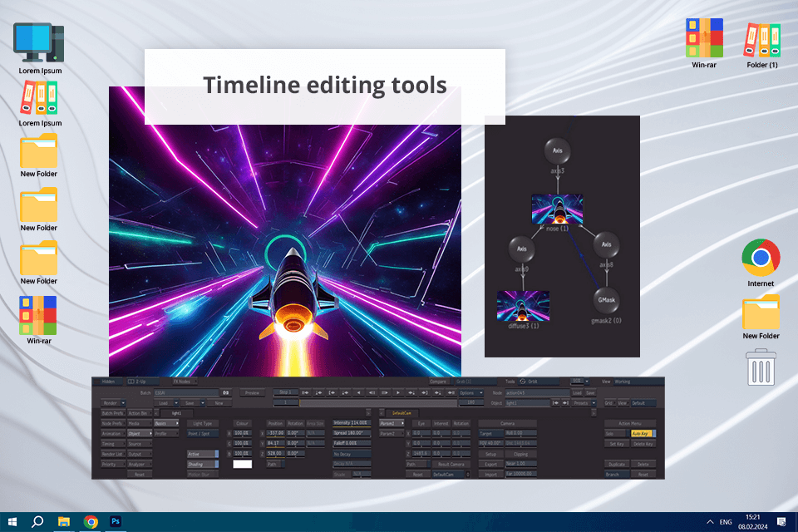Open the Object menu tab

(140, 434)
